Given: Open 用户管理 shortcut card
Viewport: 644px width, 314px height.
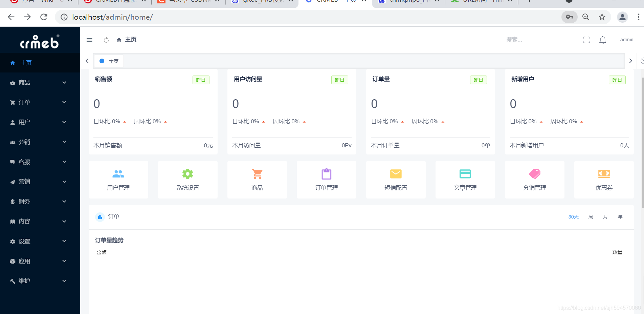Looking at the screenshot, I should point(118,180).
